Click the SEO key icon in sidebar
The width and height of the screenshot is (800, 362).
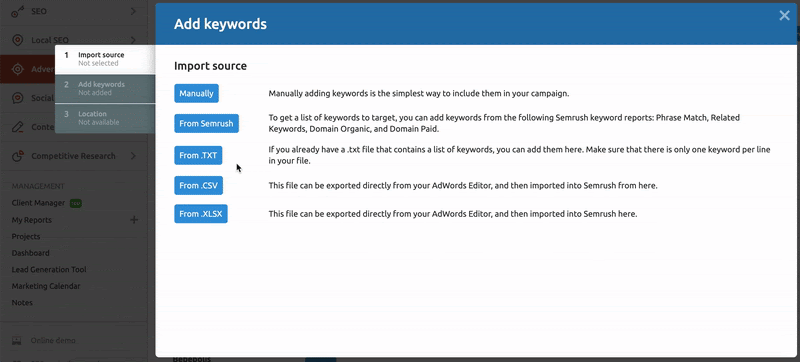click(x=18, y=11)
